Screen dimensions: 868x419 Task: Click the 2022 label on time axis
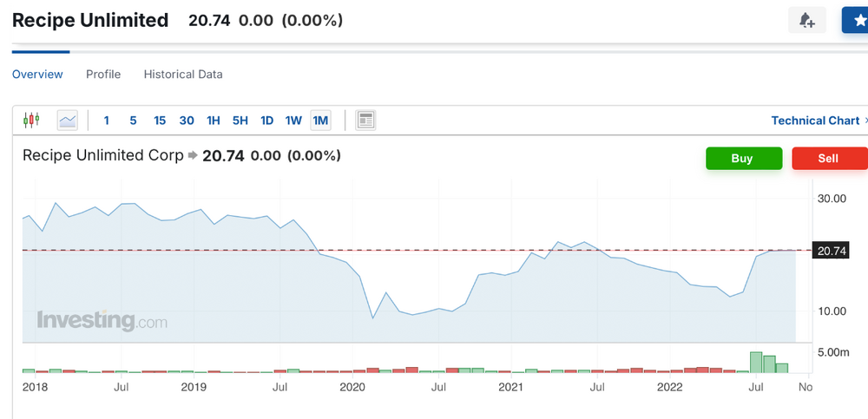668,387
